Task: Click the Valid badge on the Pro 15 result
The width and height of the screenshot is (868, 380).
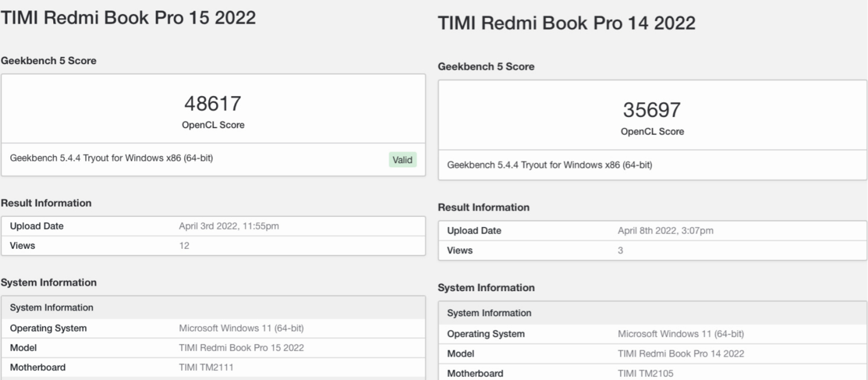Action: [403, 160]
